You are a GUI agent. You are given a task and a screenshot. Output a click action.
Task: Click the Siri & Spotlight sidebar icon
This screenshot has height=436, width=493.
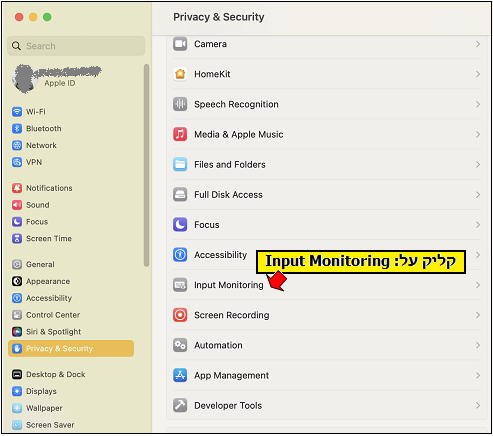(17, 332)
